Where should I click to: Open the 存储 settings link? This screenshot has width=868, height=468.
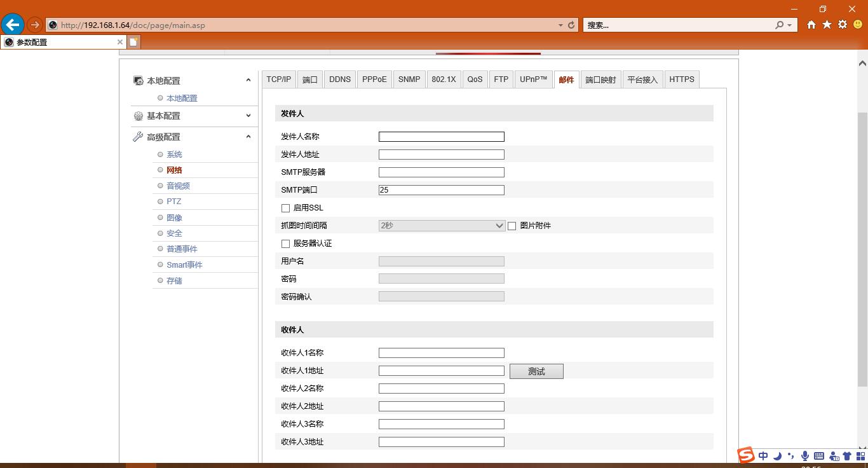174,280
